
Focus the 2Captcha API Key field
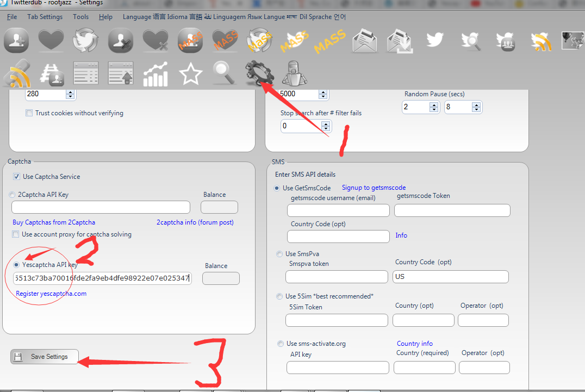(101, 207)
